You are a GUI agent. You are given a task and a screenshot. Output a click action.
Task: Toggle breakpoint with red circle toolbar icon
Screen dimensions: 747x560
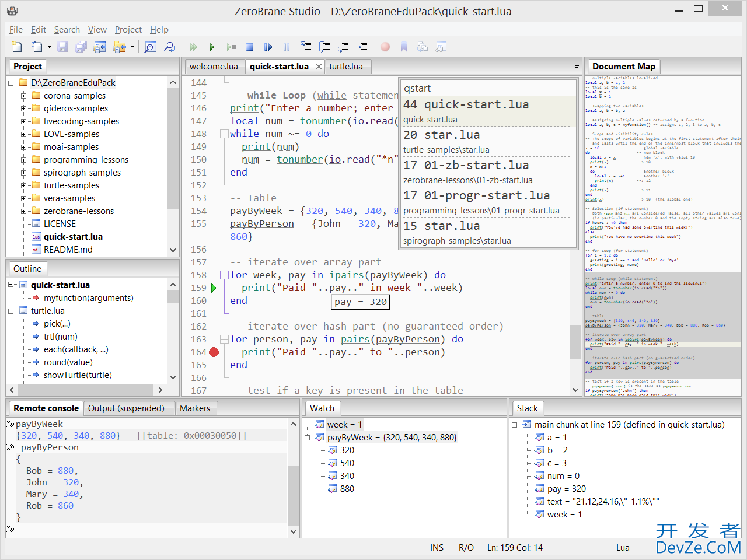coord(385,47)
